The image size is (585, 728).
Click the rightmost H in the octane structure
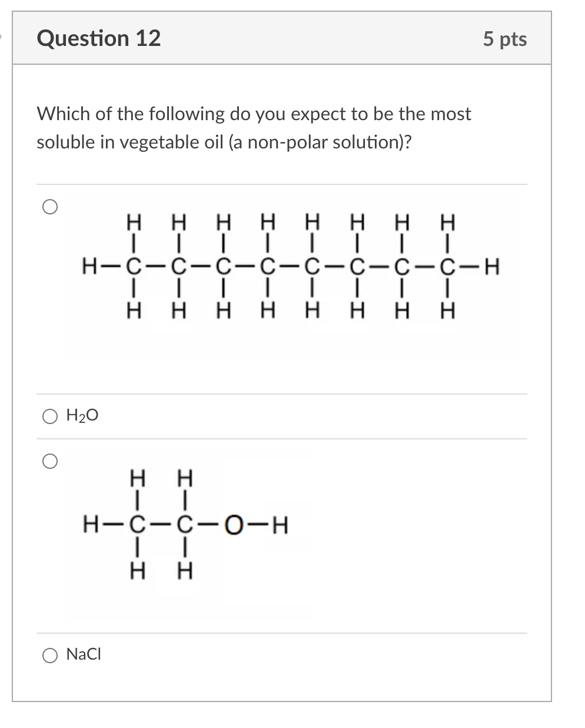point(491,265)
